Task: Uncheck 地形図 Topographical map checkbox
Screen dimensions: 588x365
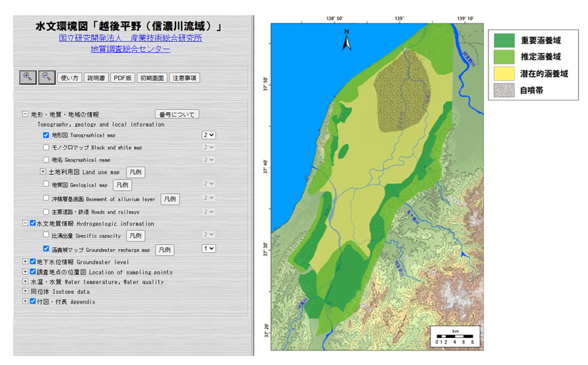Action: click(x=46, y=135)
